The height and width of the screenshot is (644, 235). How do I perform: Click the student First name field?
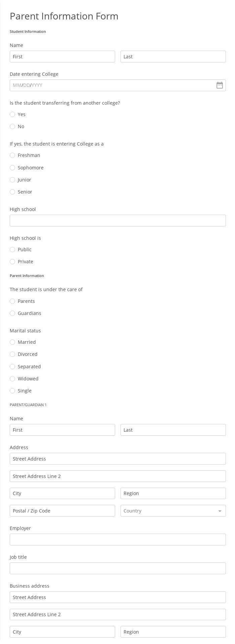pos(62,56)
